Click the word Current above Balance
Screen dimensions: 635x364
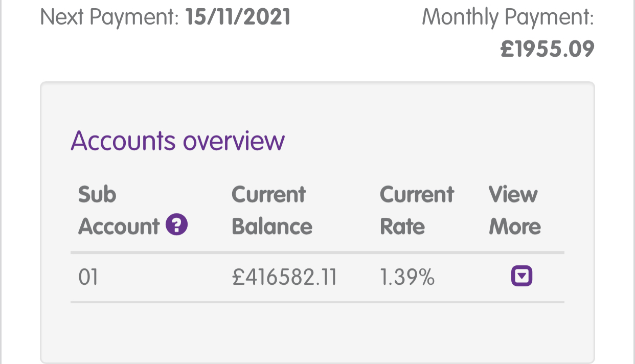[x=268, y=194]
